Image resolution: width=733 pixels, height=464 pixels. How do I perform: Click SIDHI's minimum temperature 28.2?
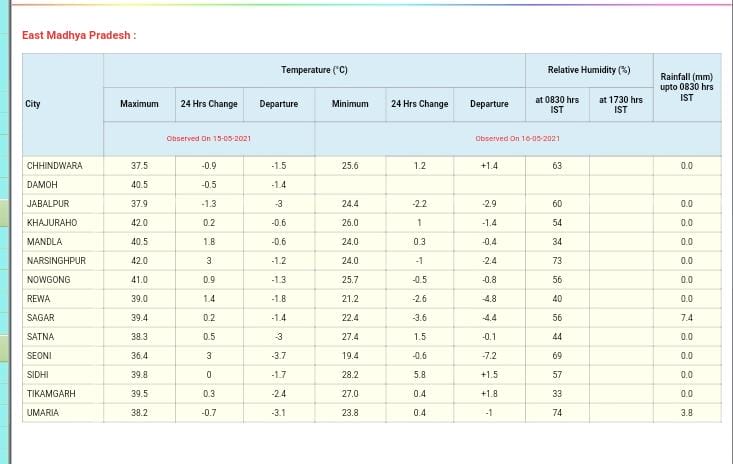350,375
